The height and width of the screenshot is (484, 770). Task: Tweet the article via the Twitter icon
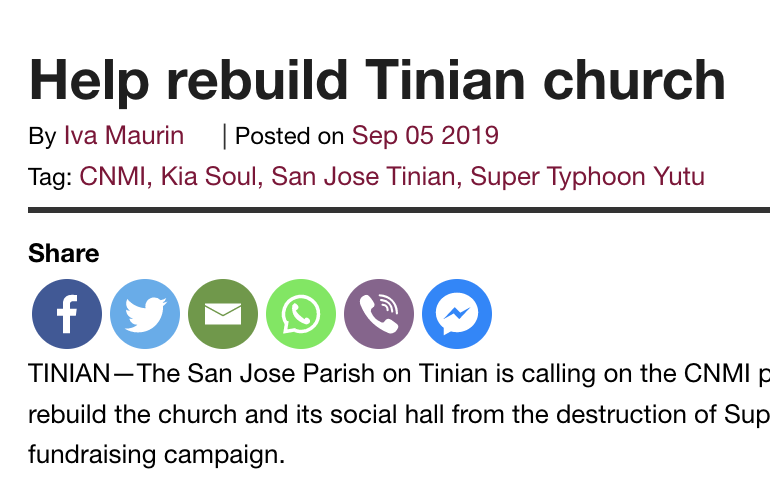click(145, 314)
